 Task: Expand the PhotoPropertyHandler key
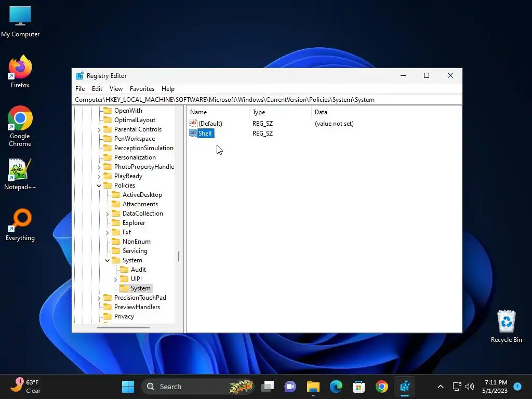click(99, 167)
